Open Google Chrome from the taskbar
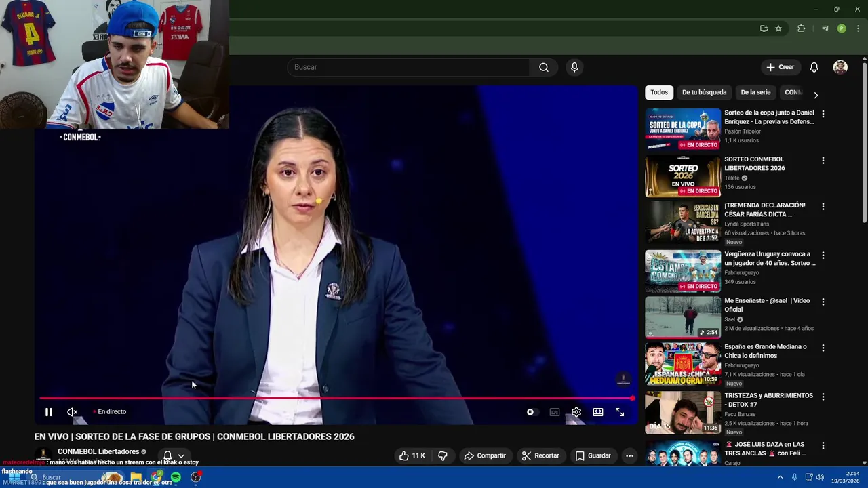This screenshot has height=488, width=868. coord(157,477)
